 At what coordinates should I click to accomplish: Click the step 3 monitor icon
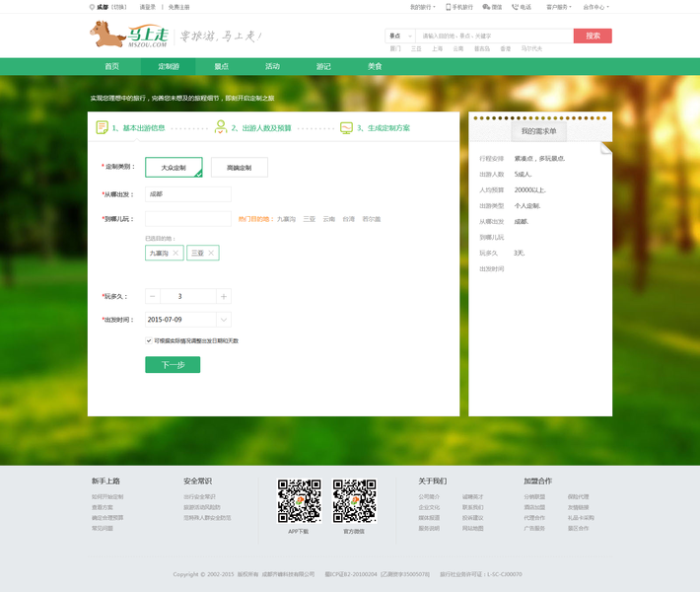coord(346,128)
